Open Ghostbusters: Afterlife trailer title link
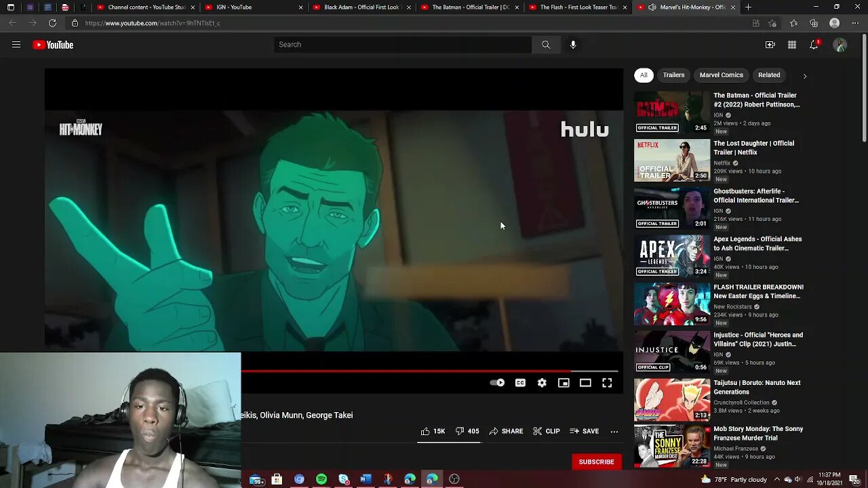The width and height of the screenshot is (868, 488). point(756,196)
